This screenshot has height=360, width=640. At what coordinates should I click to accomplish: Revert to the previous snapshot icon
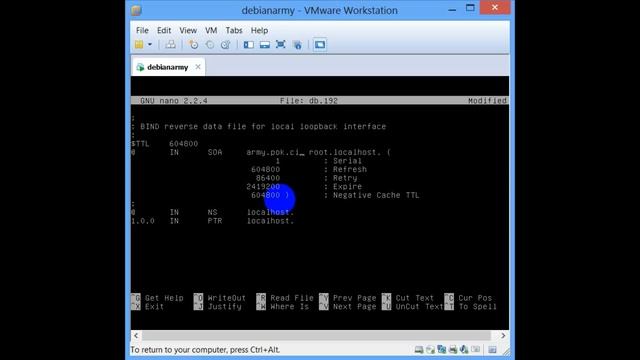209,44
